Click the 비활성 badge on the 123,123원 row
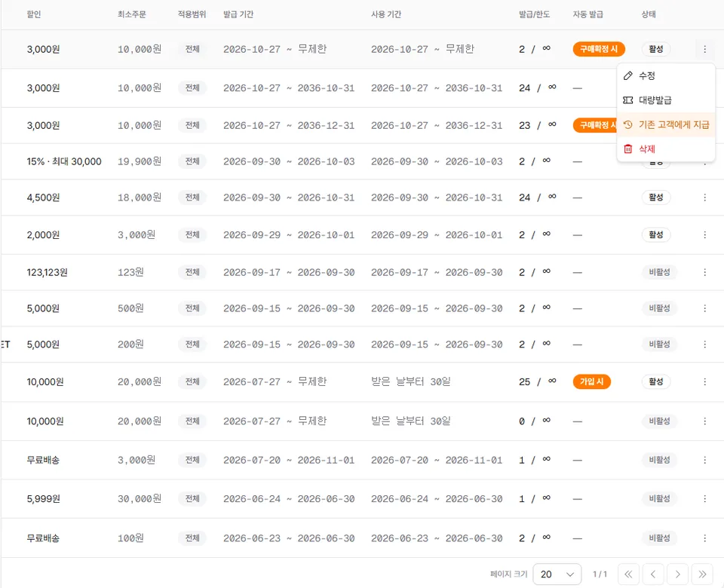The width and height of the screenshot is (724, 588). 659,272
